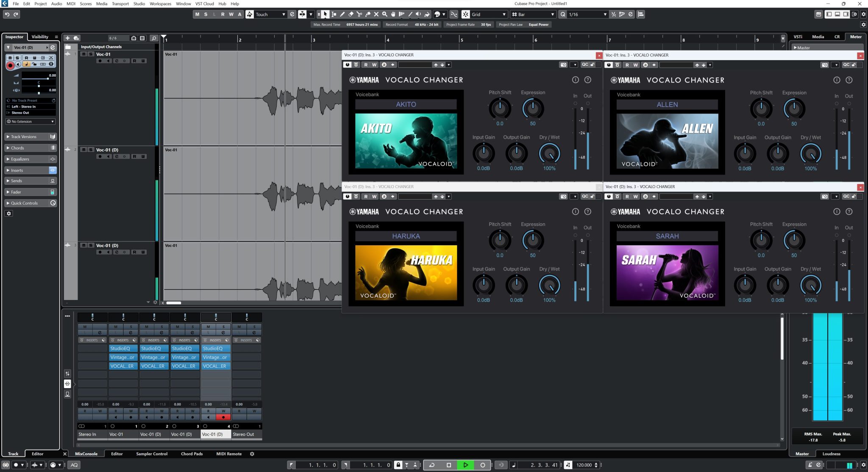The image size is (868, 472).
Task: Switch to the Visibility tab
Action: tap(40, 37)
